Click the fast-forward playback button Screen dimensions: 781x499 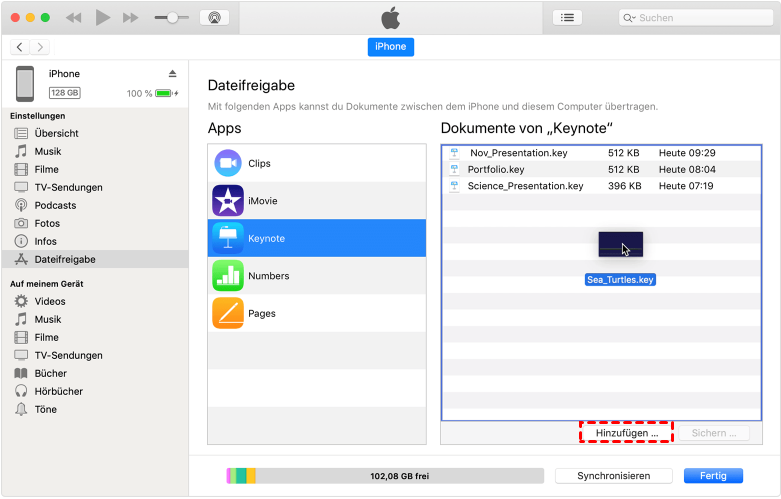tap(130, 18)
